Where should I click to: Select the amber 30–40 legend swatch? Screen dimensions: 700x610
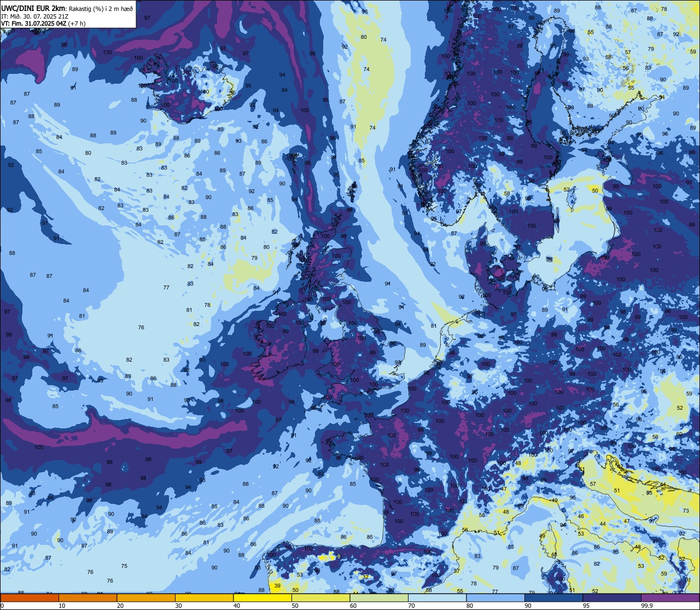pyautogui.click(x=204, y=597)
